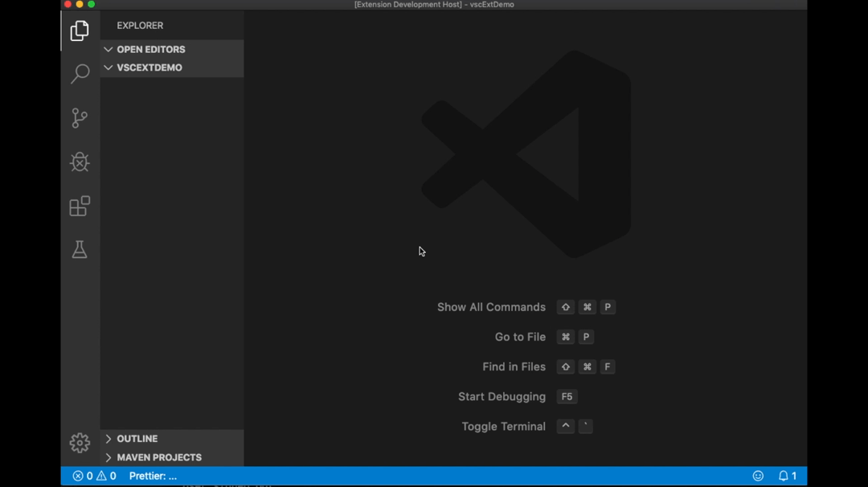Click the Find in Files label
This screenshot has height=487, width=868.
[514, 367]
